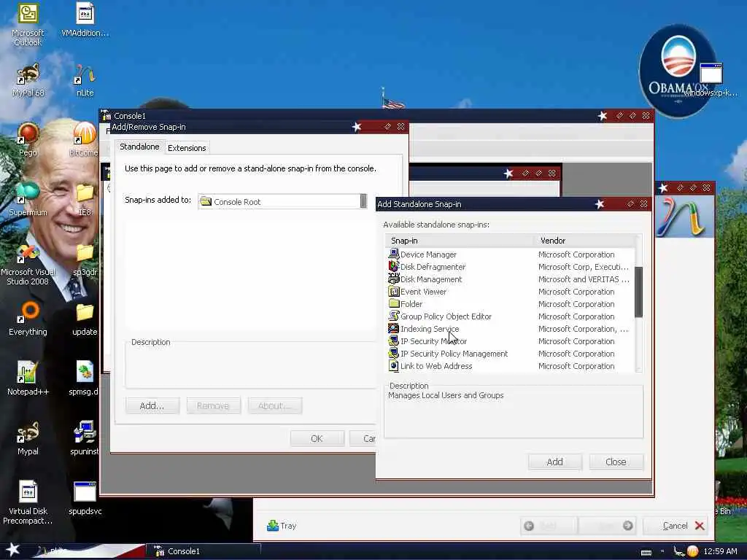Click the Vendor column header

click(585, 241)
